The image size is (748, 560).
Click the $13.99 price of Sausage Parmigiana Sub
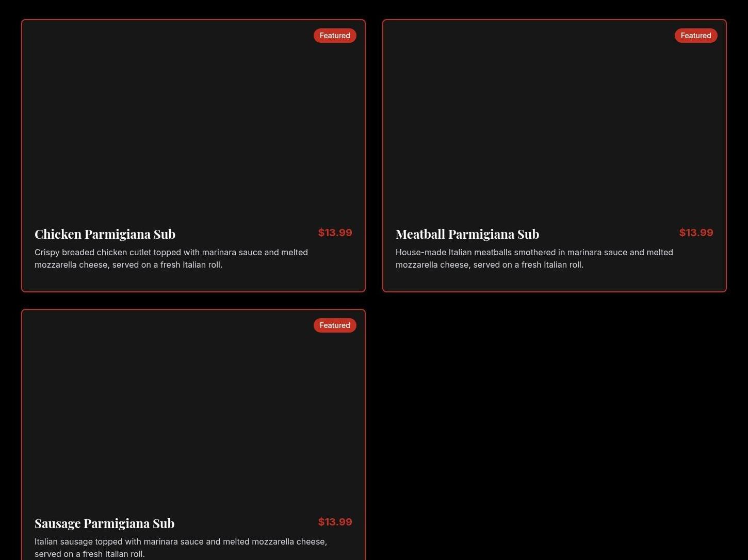[335, 522]
